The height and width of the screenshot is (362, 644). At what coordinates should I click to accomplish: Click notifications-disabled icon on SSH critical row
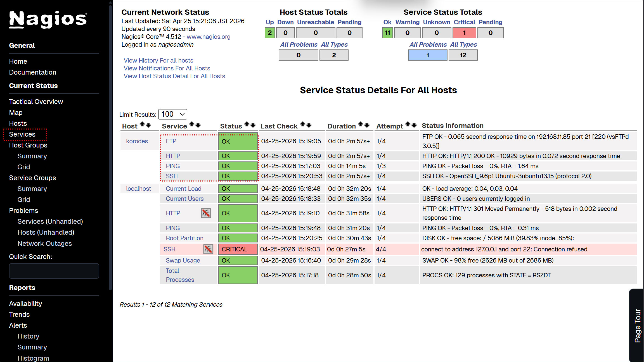pyautogui.click(x=208, y=249)
